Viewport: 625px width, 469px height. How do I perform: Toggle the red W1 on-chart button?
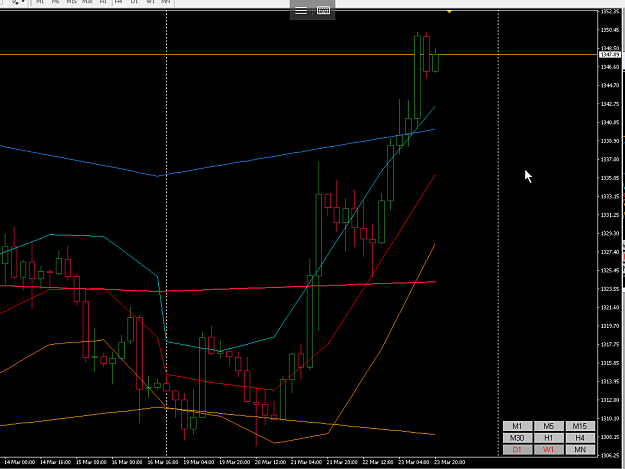548,449
